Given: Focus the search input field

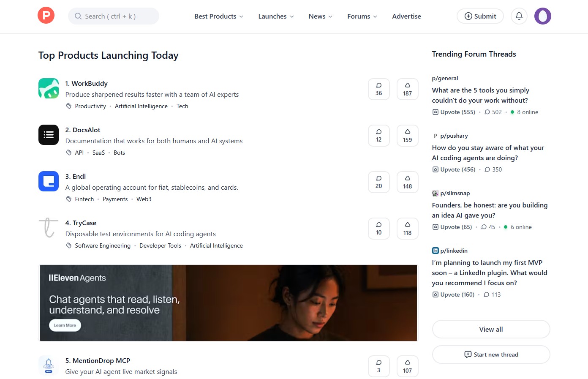Looking at the screenshot, I should pyautogui.click(x=114, y=16).
